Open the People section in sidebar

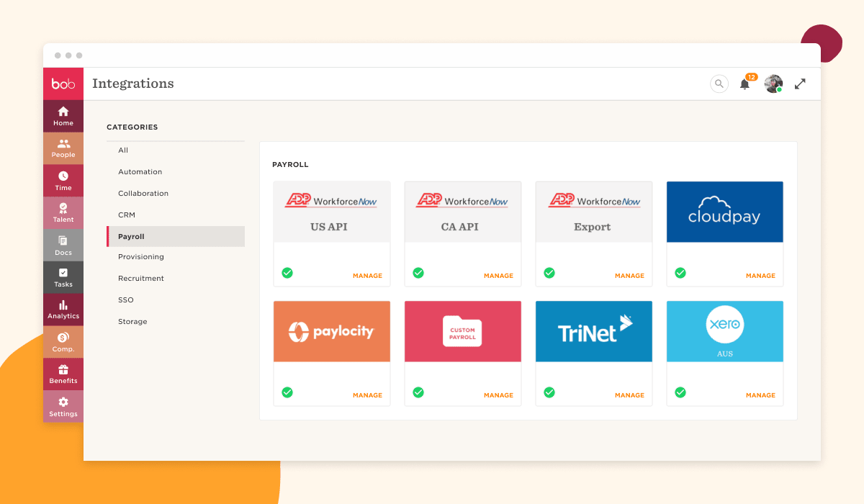63,148
